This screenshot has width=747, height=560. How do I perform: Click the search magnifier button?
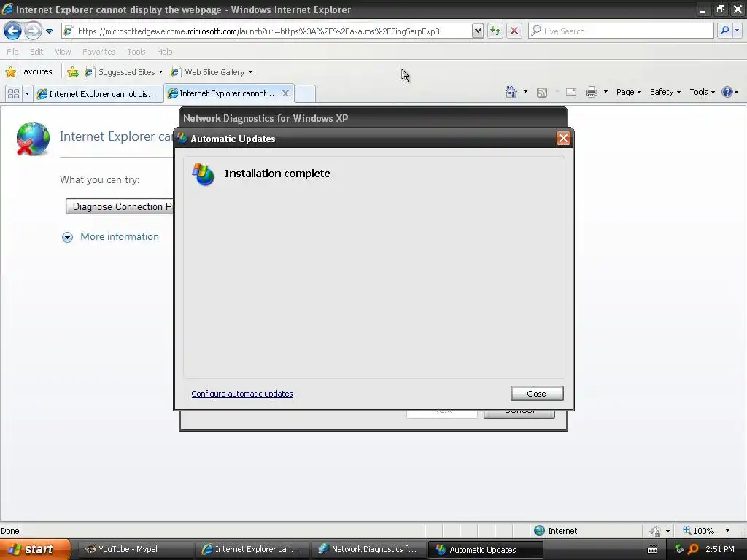pyautogui.click(x=724, y=31)
